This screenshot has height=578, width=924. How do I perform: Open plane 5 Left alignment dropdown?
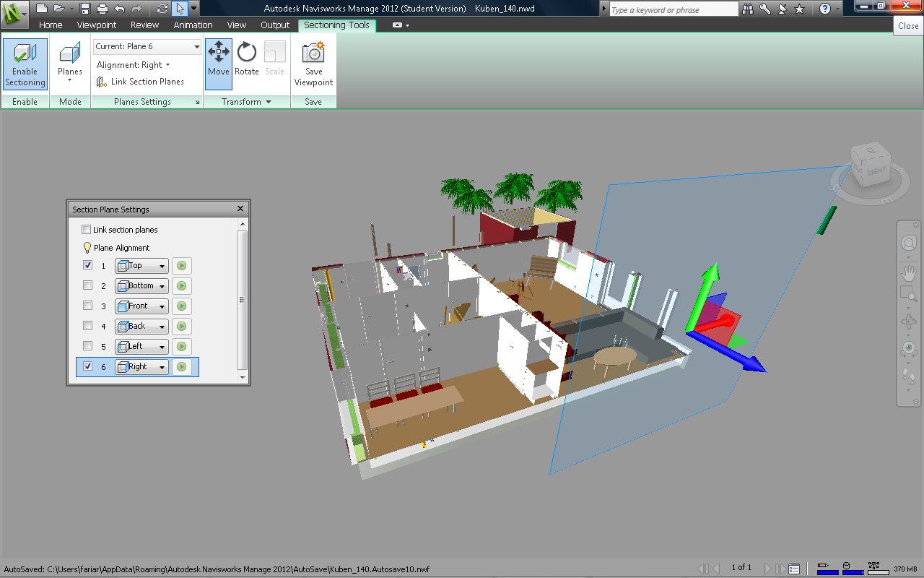pyautogui.click(x=141, y=347)
